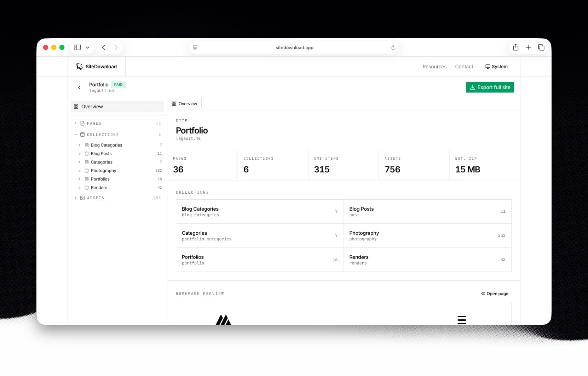Click the page reader icon in address bar
This screenshot has height=376, width=588.
(x=195, y=47)
